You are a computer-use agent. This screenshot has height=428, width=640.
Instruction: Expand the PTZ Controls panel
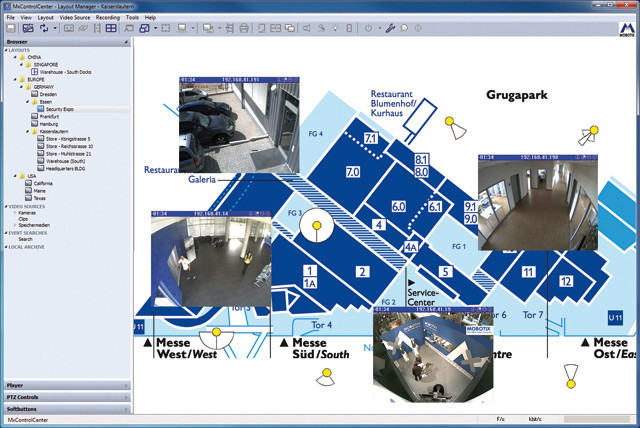[x=66, y=397]
